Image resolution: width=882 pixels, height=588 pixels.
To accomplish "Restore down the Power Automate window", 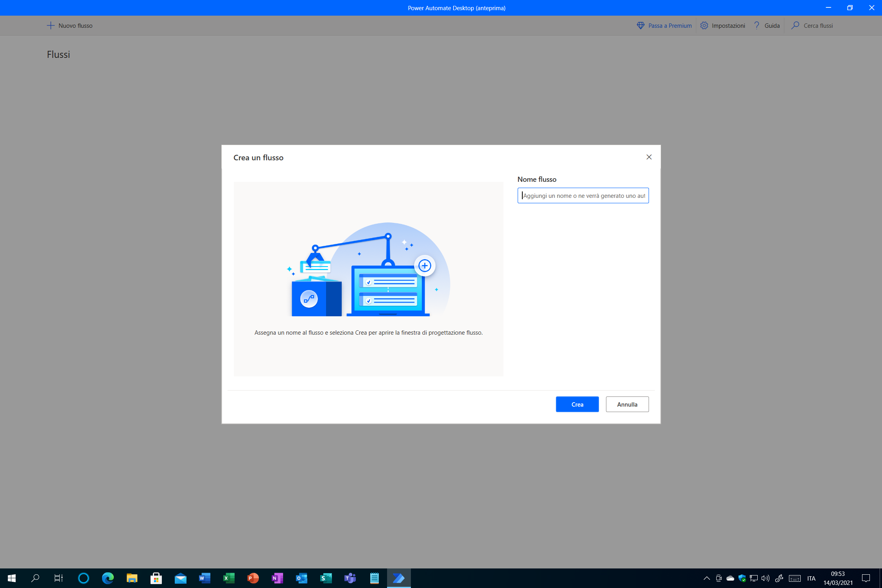I will pyautogui.click(x=850, y=8).
